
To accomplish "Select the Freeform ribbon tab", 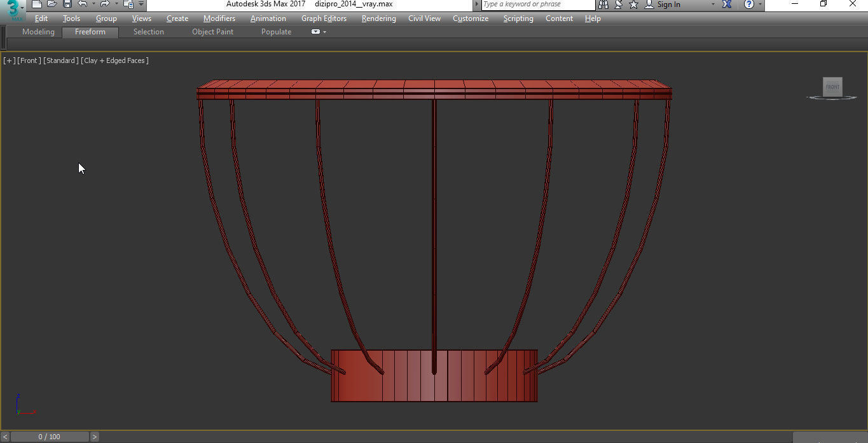I will coord(90,32).
